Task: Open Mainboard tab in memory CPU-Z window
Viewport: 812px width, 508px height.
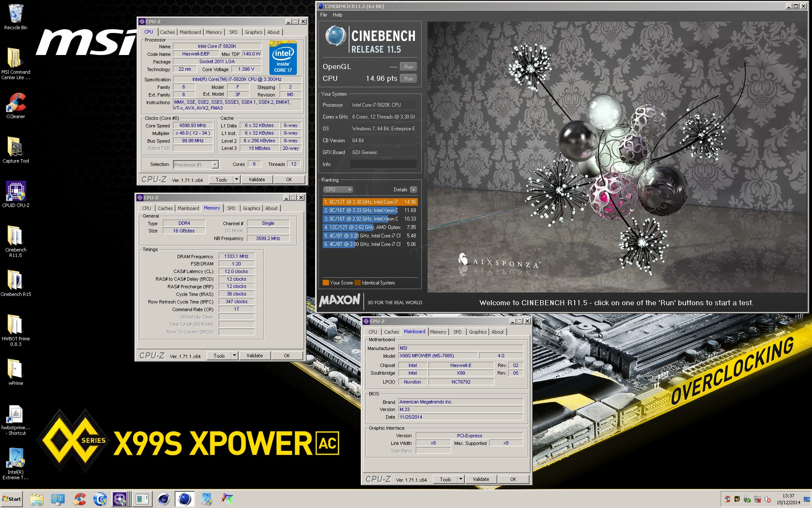Action: pyautogui.click(x=188, y=208)
